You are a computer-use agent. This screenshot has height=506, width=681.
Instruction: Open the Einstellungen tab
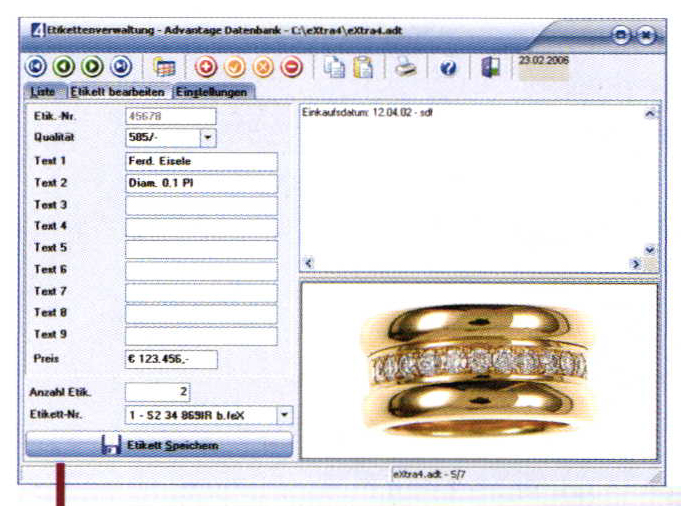tap(212, 92)
